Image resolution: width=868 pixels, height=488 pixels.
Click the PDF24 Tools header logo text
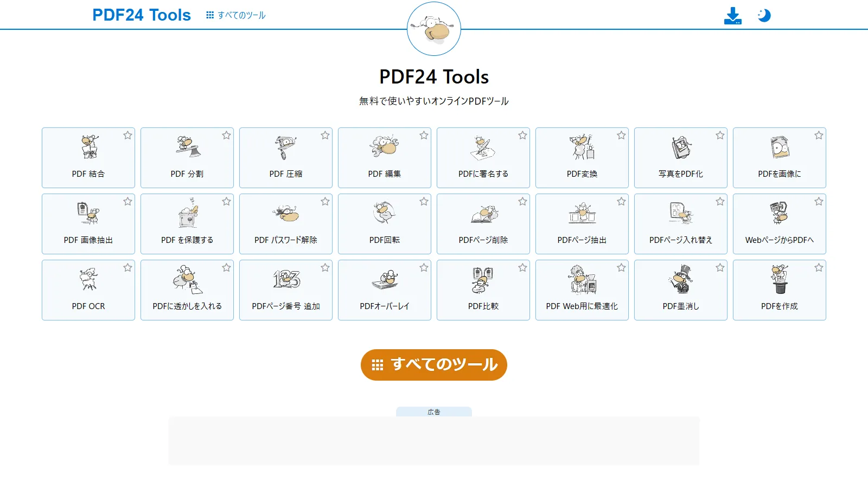coord(142,15)
